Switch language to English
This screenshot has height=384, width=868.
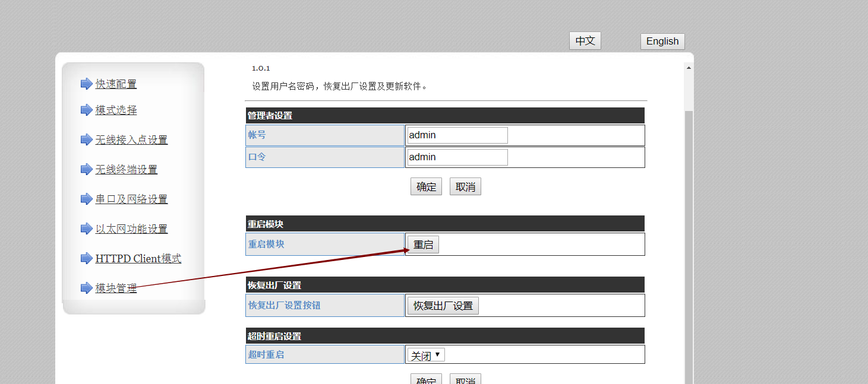662,41
